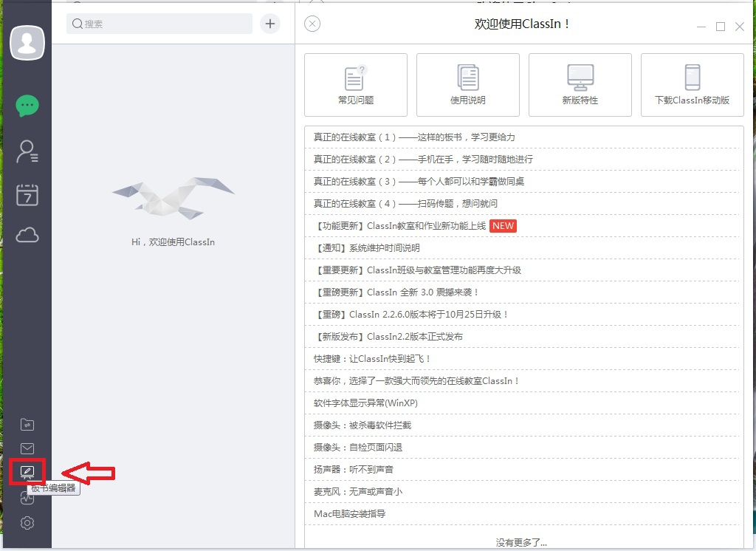
Task: Open the 常见问题 FAQ card
Action: point(355,84)
